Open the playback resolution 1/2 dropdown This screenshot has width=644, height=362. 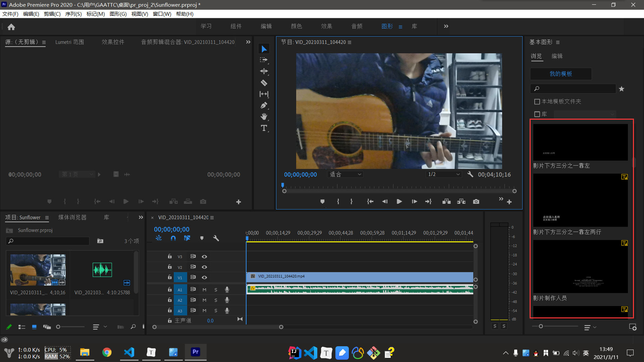click(444, 174)
